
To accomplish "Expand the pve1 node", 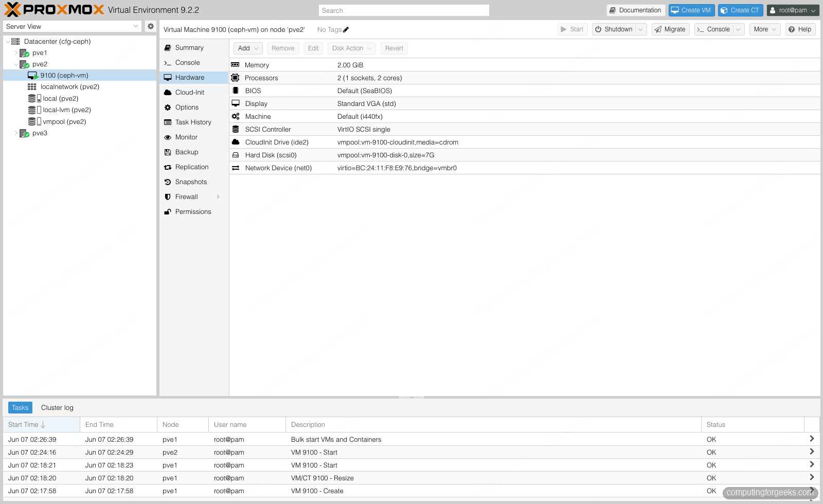I will (x=16, y=53).
